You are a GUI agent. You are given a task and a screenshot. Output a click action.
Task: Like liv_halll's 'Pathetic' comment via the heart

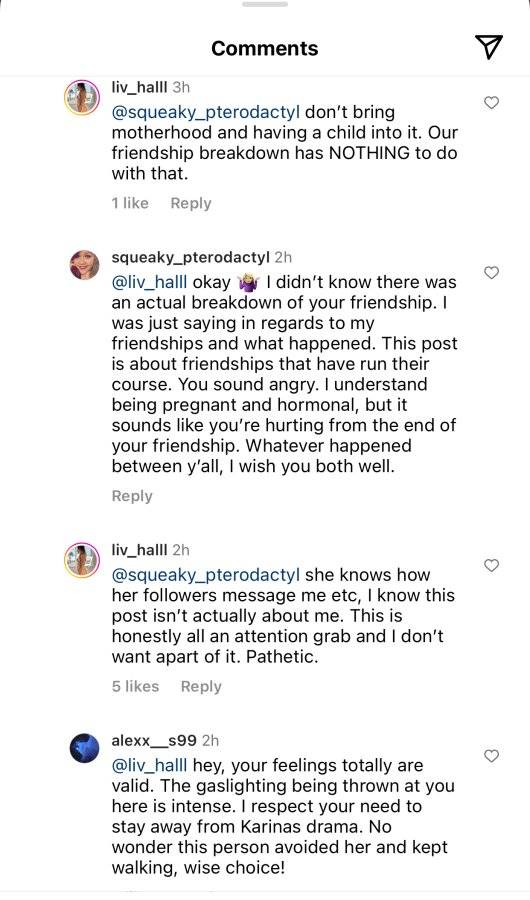[492, 565]
